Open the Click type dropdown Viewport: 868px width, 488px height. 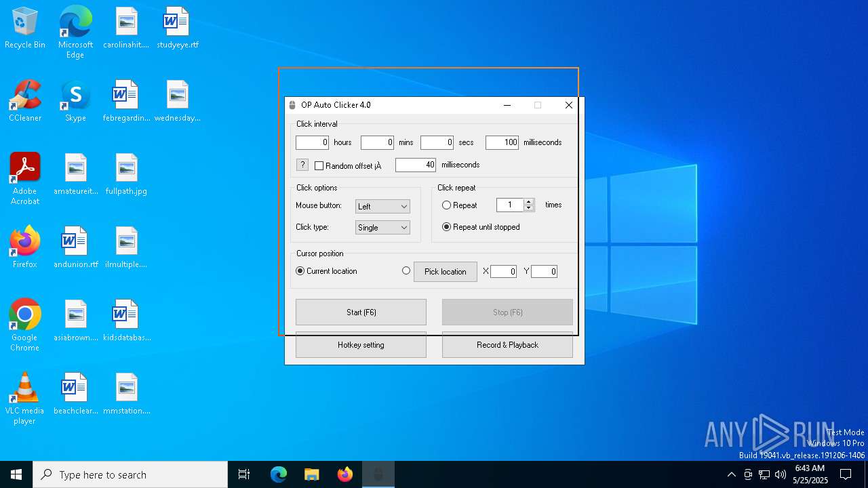click(382, 228)
